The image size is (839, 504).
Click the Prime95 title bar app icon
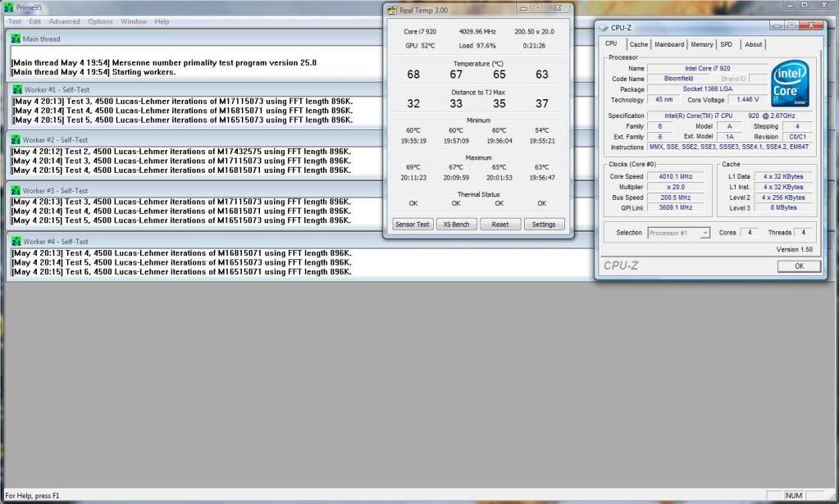coord(8,7)
